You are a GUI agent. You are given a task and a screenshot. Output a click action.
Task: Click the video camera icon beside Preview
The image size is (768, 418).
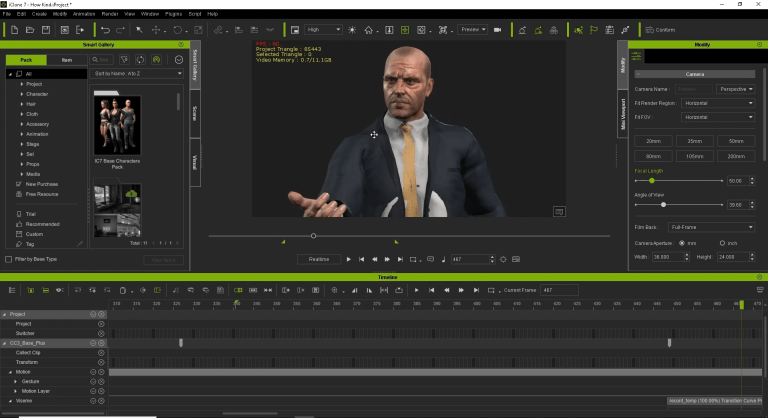497,30
